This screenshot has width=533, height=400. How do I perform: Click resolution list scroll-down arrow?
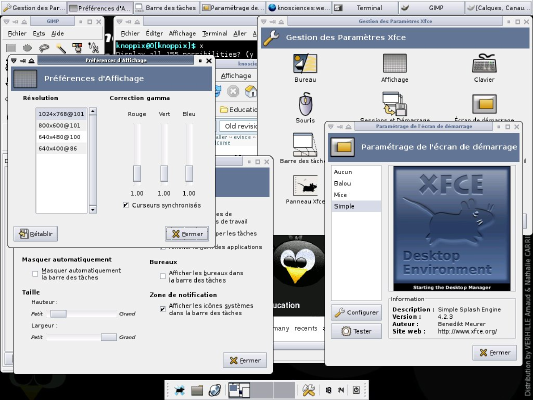point(92,210)
